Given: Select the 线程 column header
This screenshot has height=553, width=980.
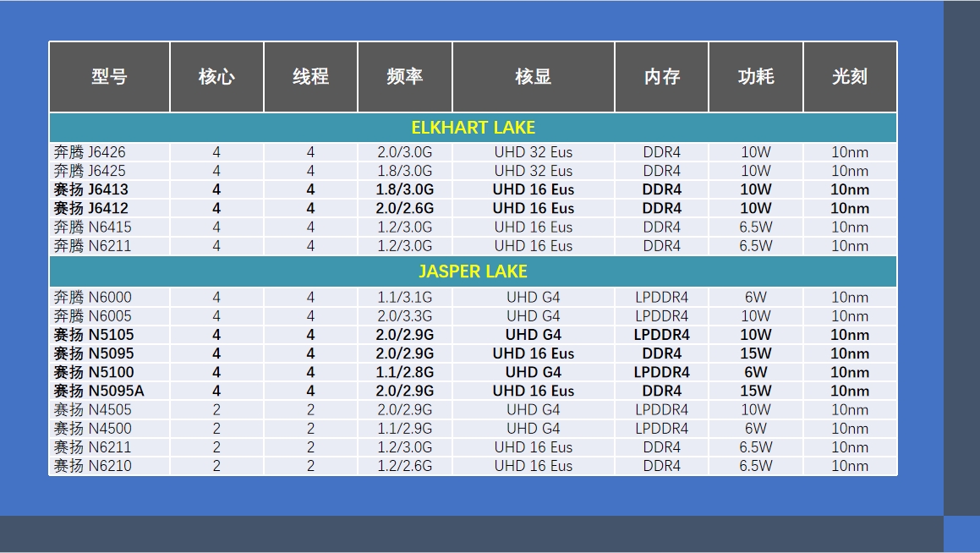Looking at the screenshot, I should (310, 77).
